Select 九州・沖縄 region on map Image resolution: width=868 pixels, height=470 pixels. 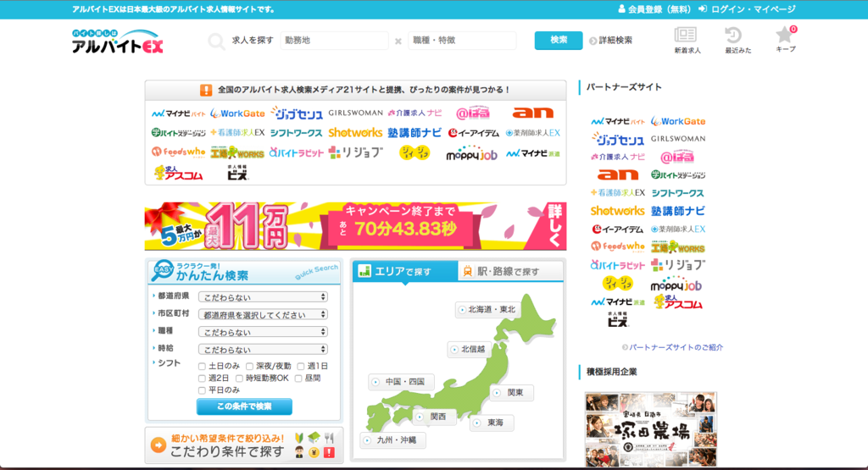(392, 440)
